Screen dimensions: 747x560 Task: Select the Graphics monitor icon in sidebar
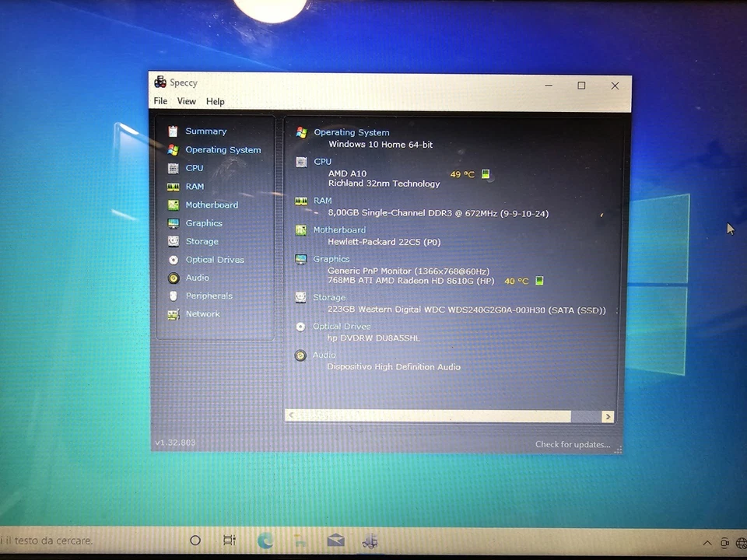click(x=173, y=223)
